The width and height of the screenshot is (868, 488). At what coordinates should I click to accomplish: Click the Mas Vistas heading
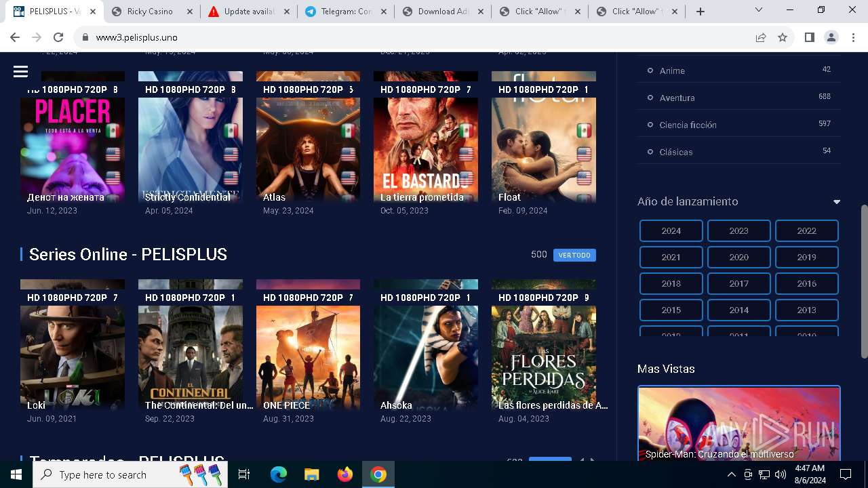pos(666,369)
